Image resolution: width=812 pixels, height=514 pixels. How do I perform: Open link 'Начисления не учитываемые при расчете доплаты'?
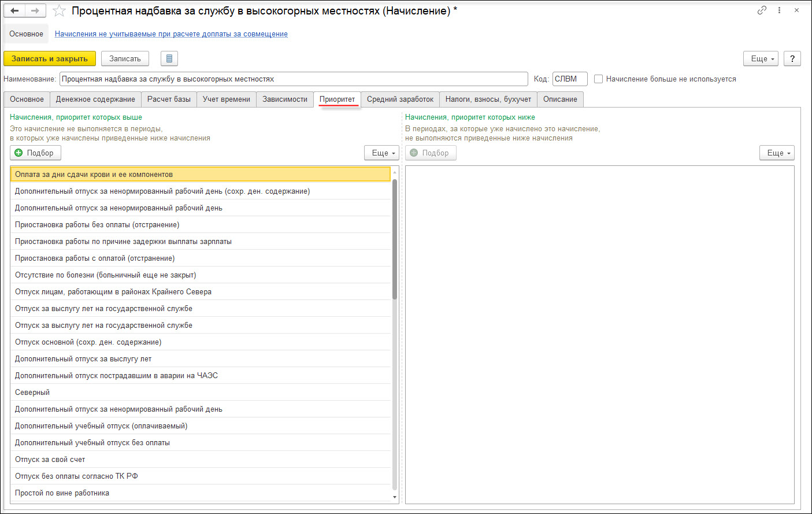[x=171, y=34]
